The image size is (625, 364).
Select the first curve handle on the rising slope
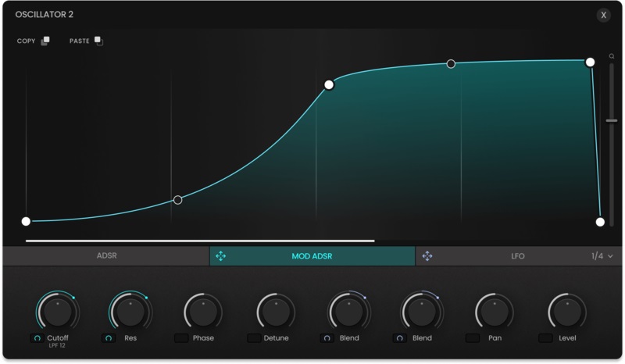tap(178, 200)
